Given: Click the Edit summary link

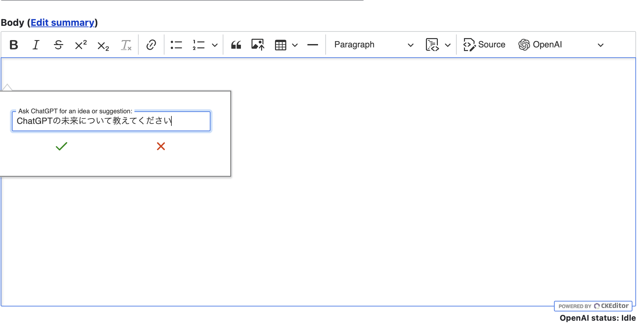Looking at the screenshot, I should pos(63,23).
